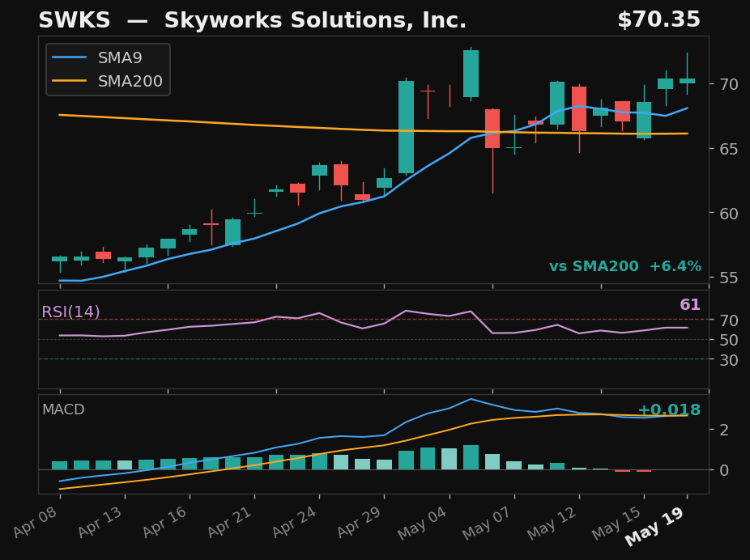The image size is (750, 560).
Task: Click the MACD axis 0 tick label
Action: click(x=724, y=469)
